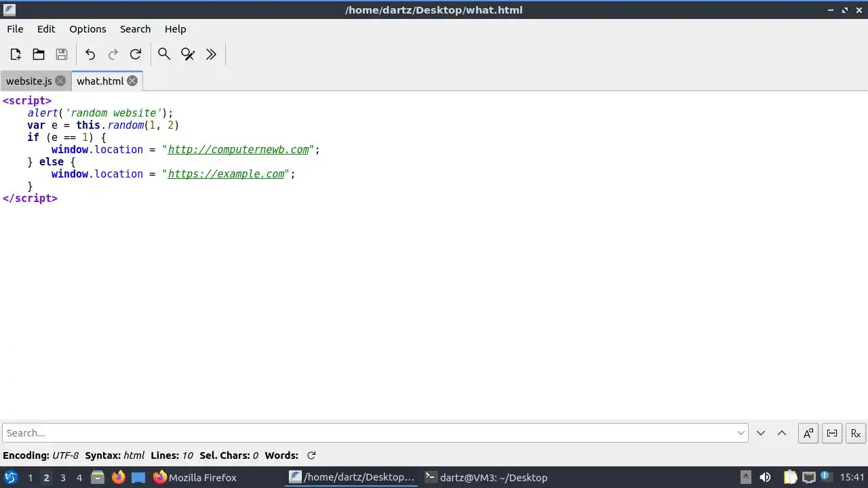
Task: Click the Redo arrow icon
Action: pos(113,54)
